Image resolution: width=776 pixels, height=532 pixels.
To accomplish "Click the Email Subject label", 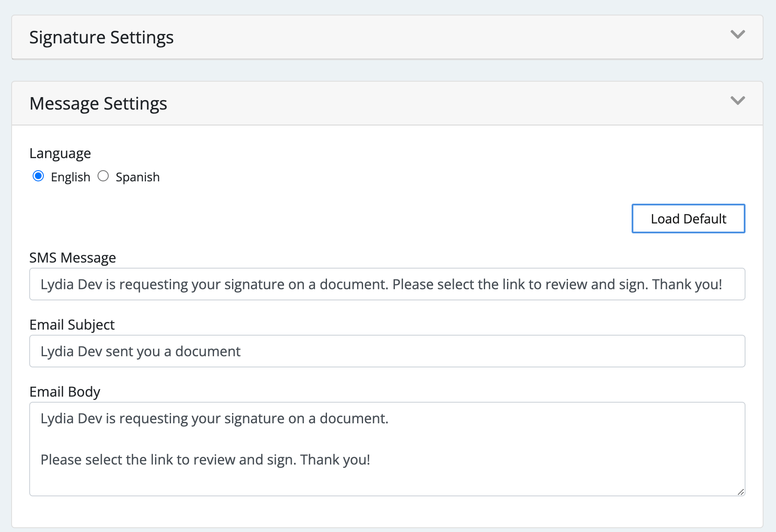I will click(72, 324).
